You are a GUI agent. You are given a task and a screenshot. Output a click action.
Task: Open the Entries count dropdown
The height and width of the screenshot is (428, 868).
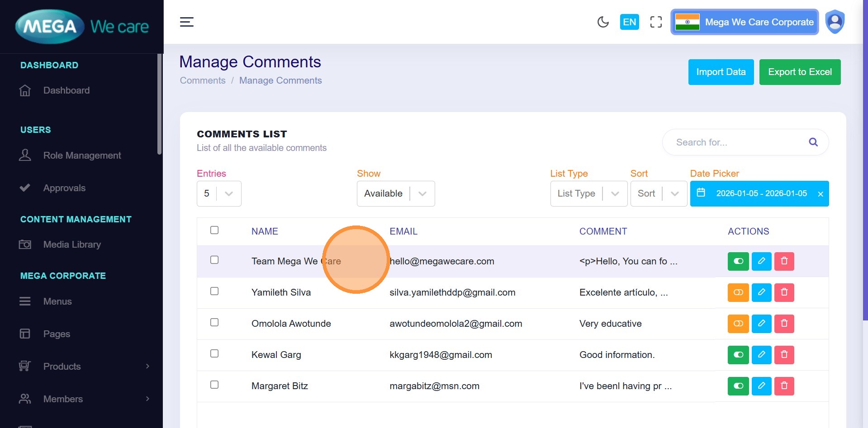click(x=219, y=193)
